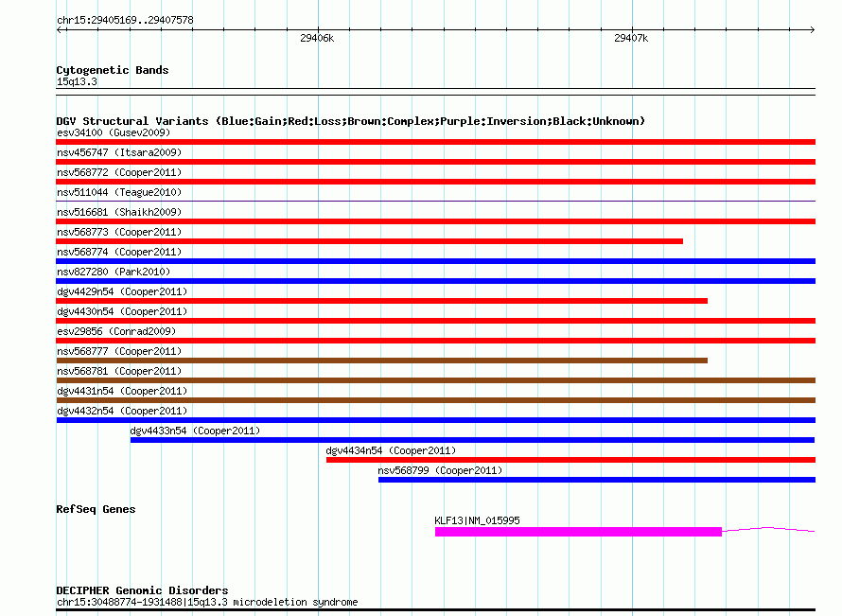Open the Cytogenetic Bands track heading
This screenshot has height=616, width=842.
[x=113, y=70]
